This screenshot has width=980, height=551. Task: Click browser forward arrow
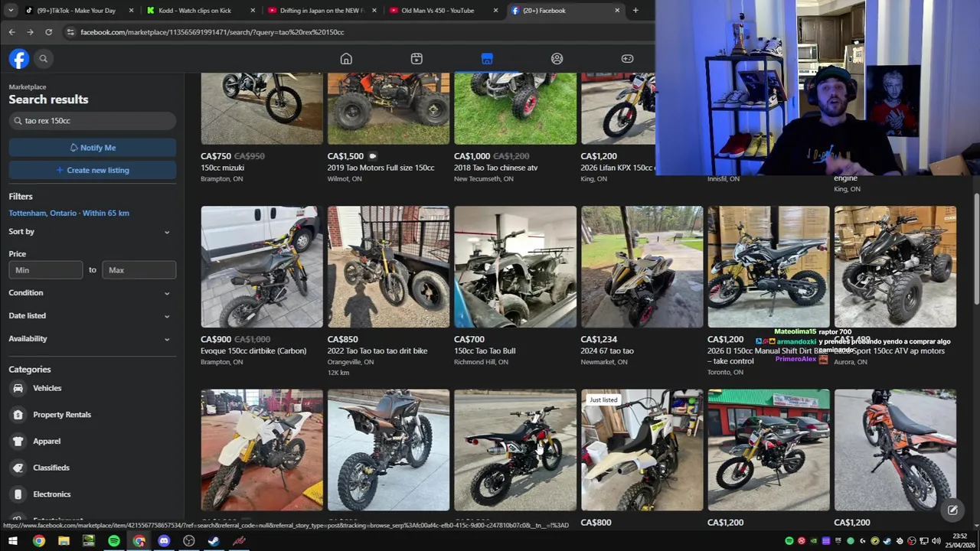(x=30, y=32)
